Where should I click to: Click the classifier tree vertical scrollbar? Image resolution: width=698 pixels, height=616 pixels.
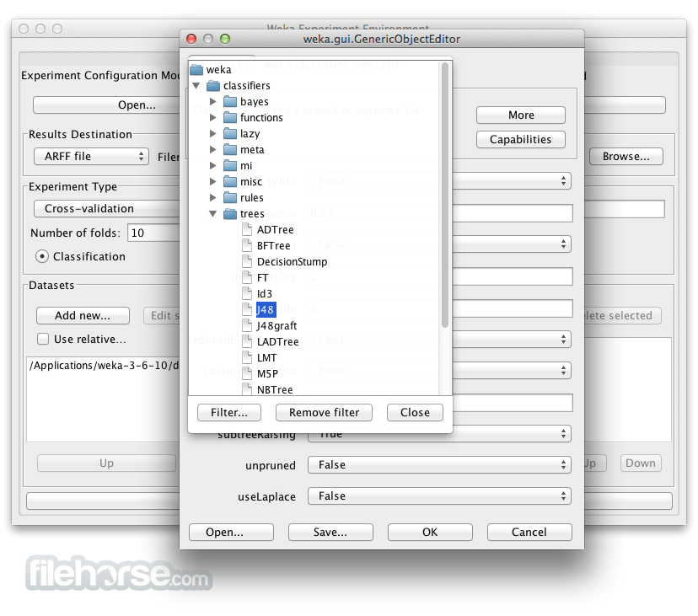tap(444, 196)
